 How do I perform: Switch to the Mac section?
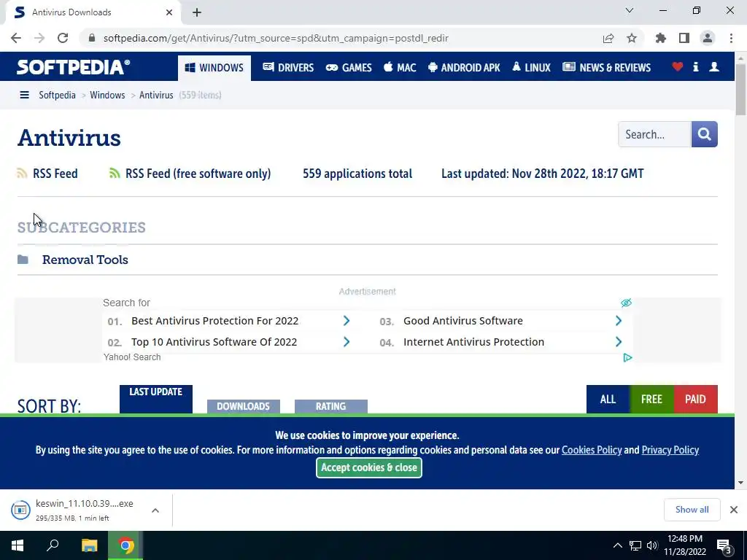[400, 68]
